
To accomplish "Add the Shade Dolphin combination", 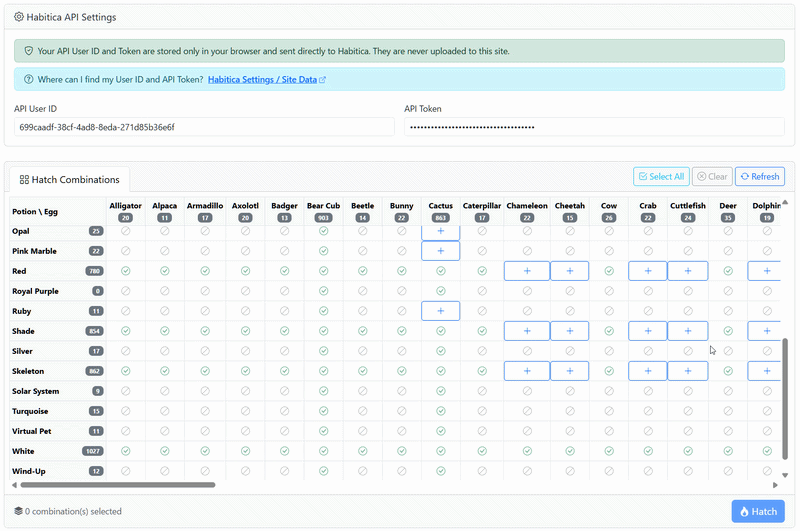I will (764, 331).
